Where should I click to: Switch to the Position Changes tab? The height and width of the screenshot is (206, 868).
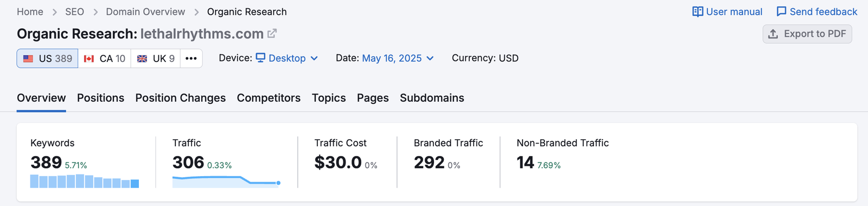click(181, 98)
